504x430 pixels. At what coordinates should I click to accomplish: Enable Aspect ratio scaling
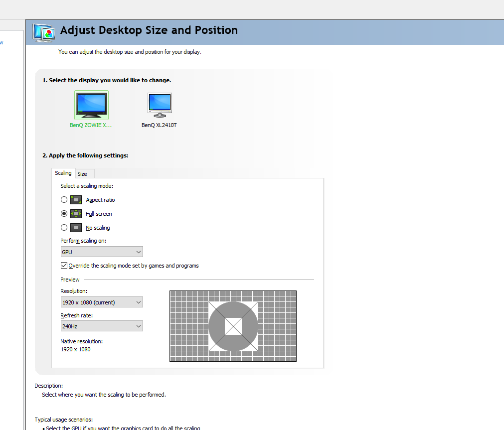[64, 199]
